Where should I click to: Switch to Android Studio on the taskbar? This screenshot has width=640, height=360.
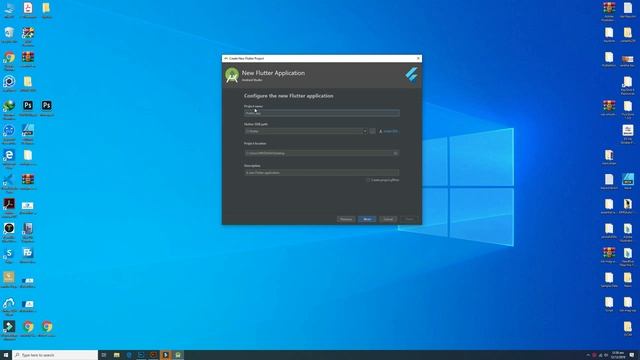tap(178, 355)
